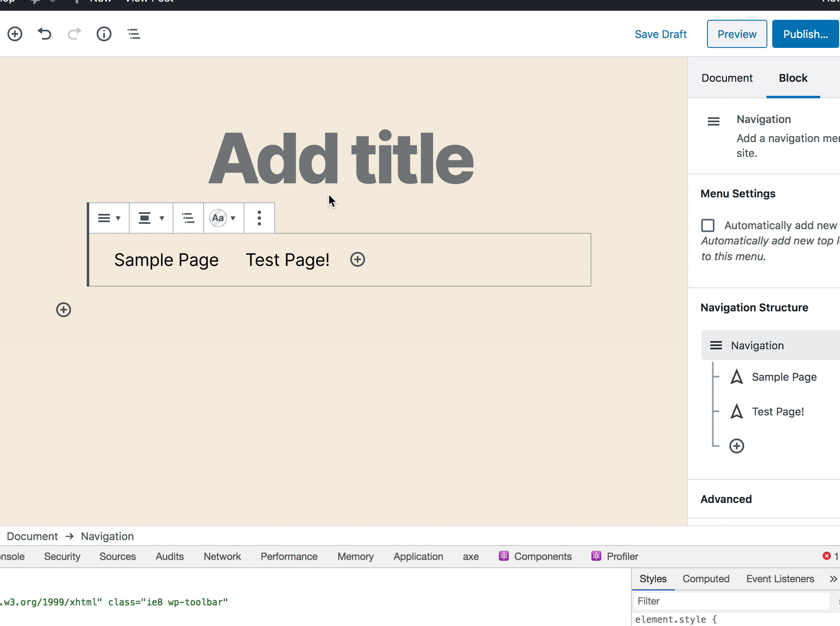840x626 pixels.
Task: Click the add item plus in Navigation Structure
Action: click(737, 446)
